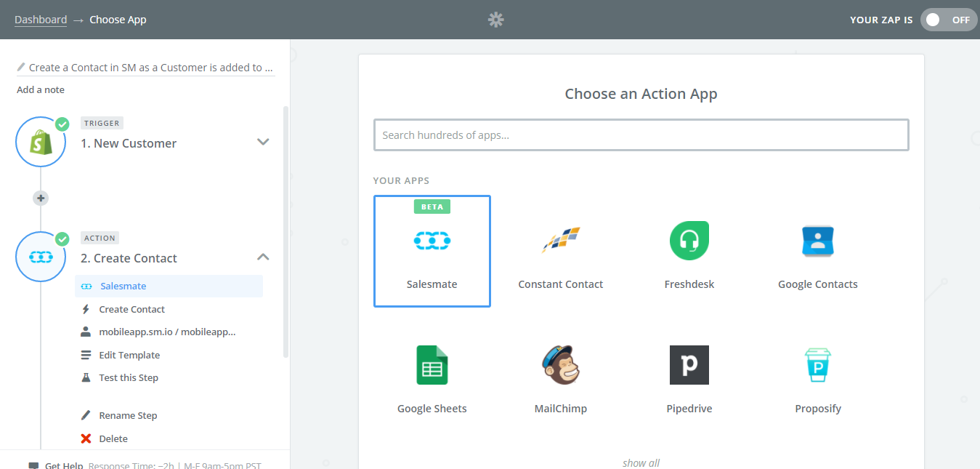The height and width of the screenshot is (469, 980).
Task: Choose the Proposify cup icon
Action: point(818,365)
